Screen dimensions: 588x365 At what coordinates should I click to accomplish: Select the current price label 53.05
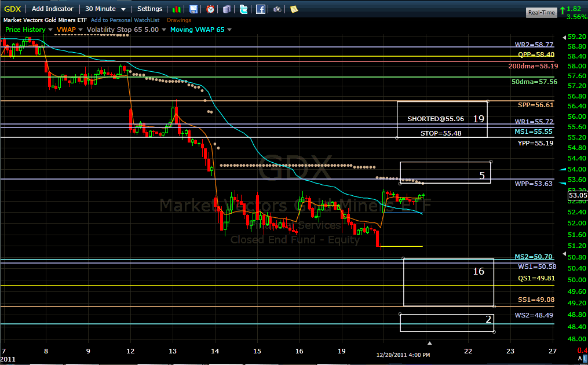(x=578, y=195)
